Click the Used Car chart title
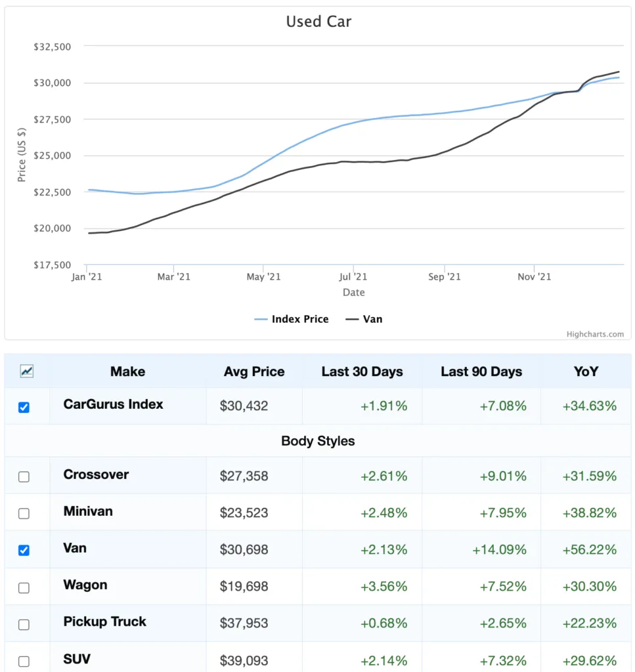 point(318,21)
